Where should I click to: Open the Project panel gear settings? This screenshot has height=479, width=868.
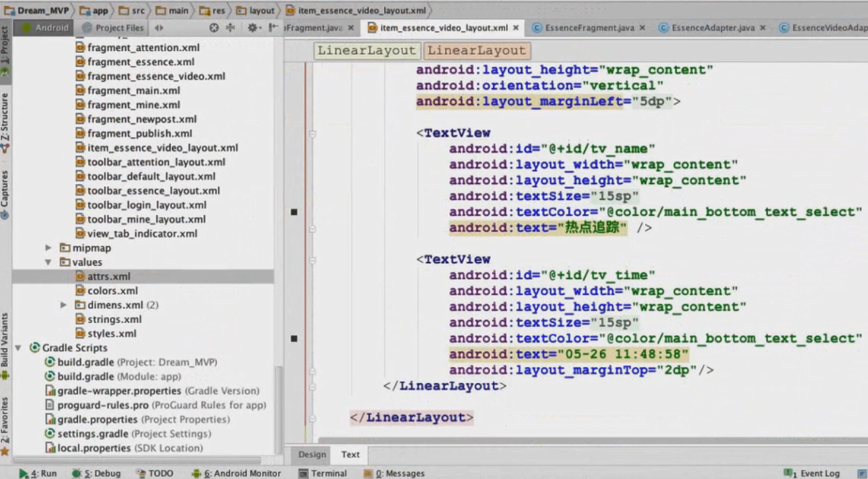click(253, 28)
